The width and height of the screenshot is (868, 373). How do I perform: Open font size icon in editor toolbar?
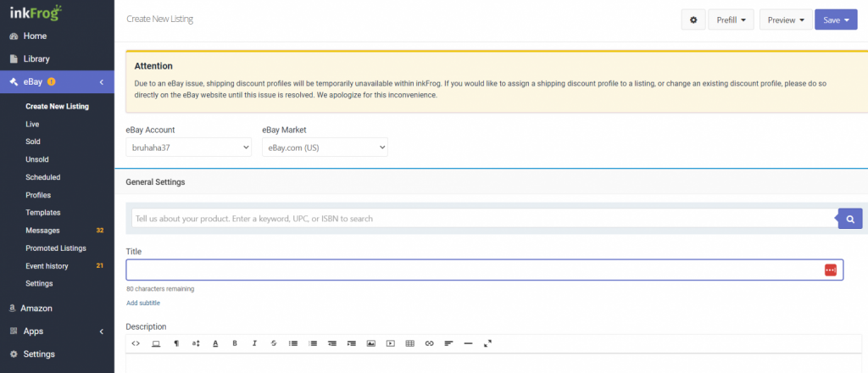click(196, 343)
